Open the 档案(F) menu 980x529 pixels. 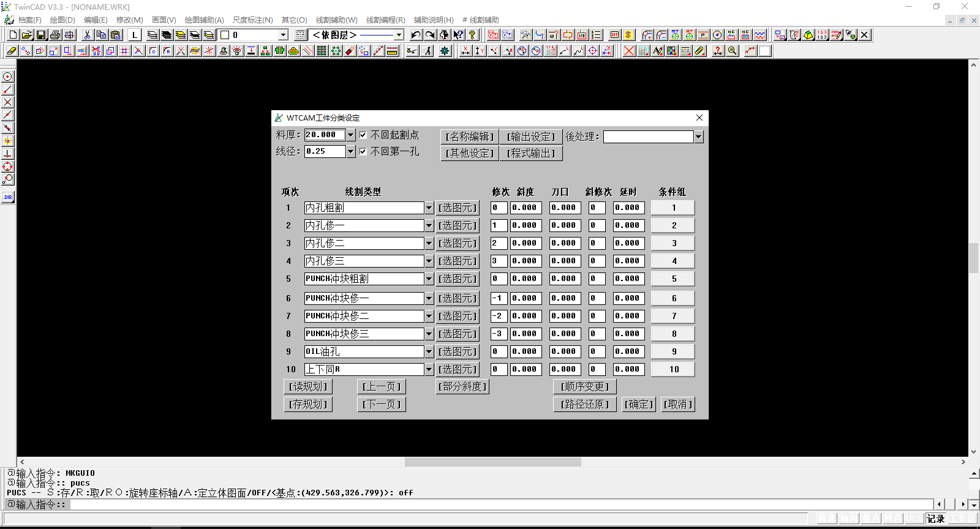pos(29,20)
